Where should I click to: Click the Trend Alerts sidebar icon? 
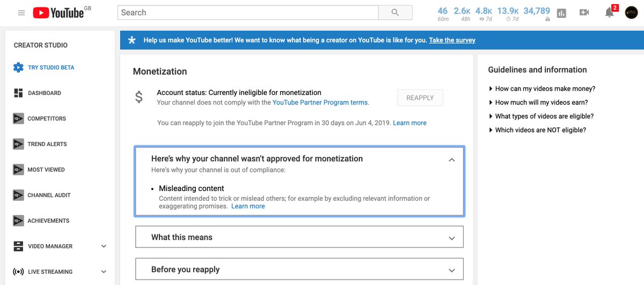[x=18, y=144]
